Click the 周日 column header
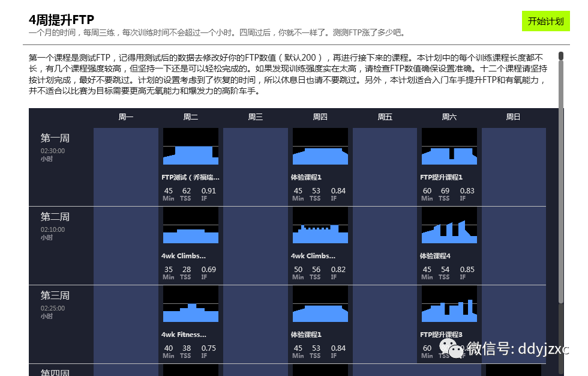The image size is (588, 376). click(513, 117)
